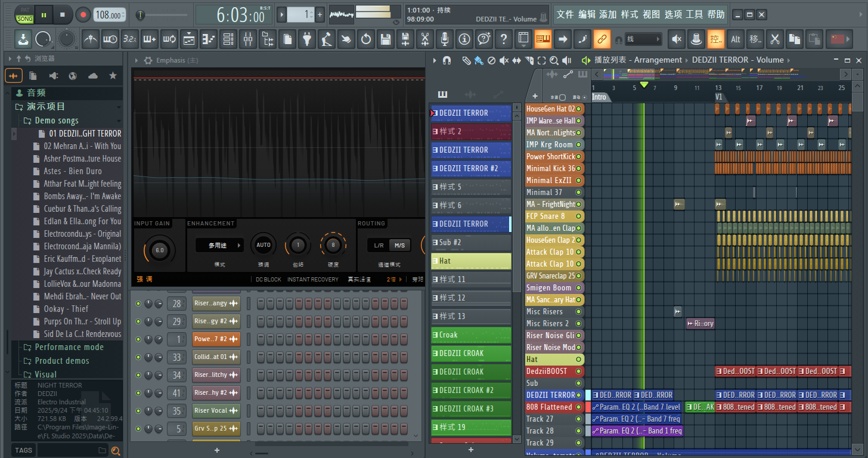Click the TAGS button in the browser
Screen dimensions: 868x458
(x=24, y=450)
